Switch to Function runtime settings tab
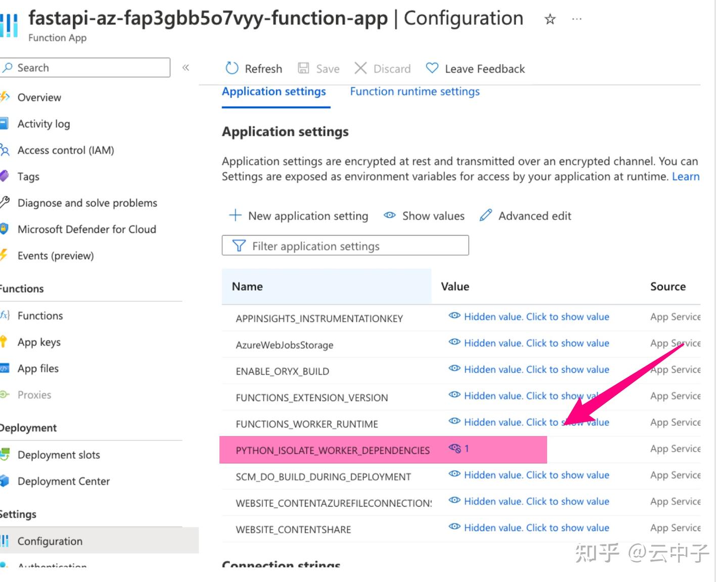The image size is (728, 582). tap(414, 92)
